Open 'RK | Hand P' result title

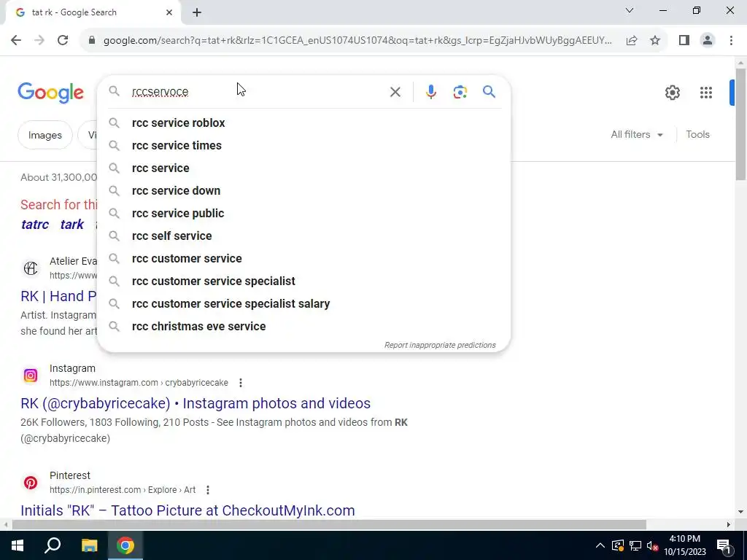(x=58, y=296)
